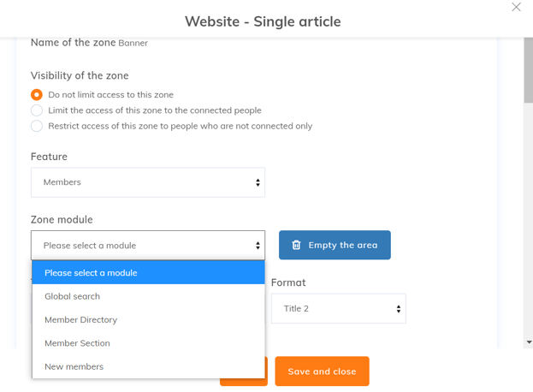Select Member Section module option
533x392 pixels.
coord(77,343)
